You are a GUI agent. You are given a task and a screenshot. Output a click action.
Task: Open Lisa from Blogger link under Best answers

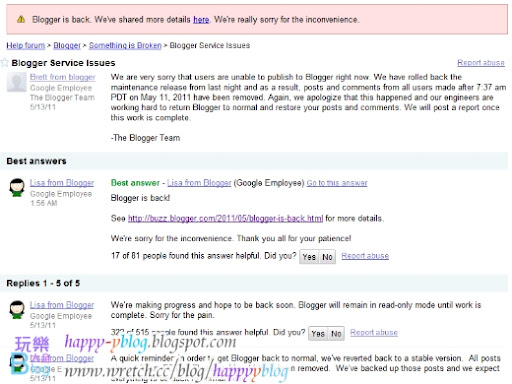click(62, 183)
